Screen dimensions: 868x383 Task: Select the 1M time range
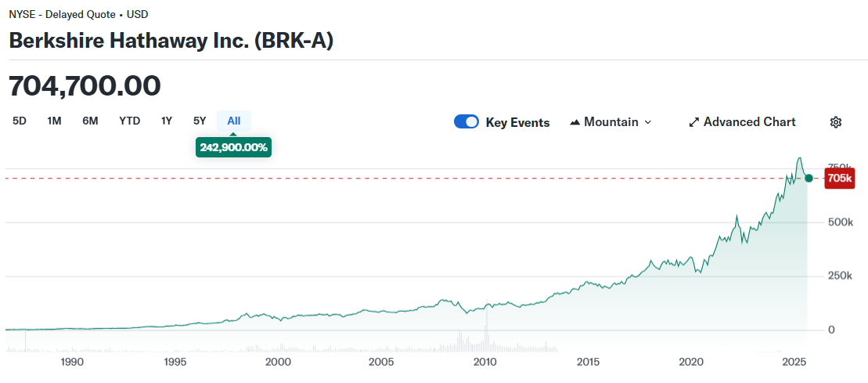(x=54, y=121)
